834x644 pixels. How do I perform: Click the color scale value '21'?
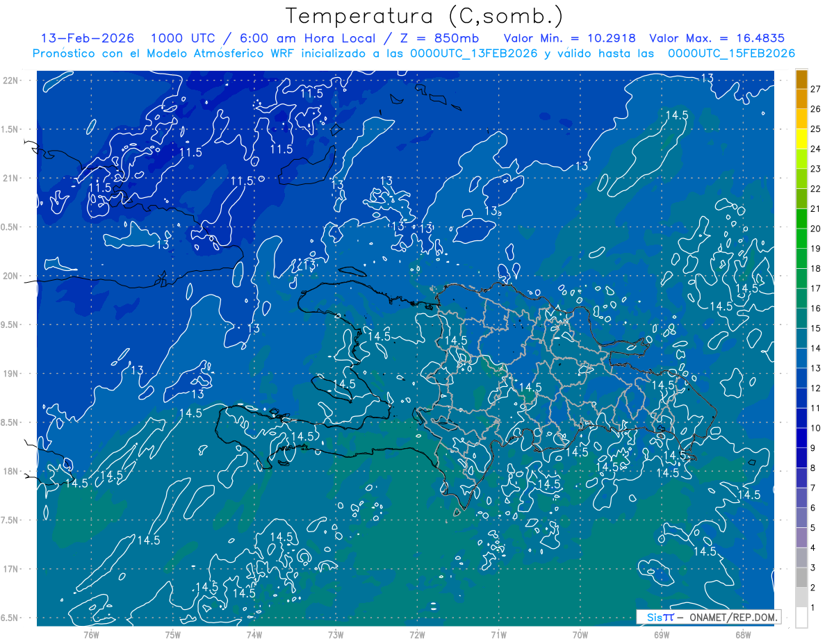pyautogui.click(x=815, y=208)
